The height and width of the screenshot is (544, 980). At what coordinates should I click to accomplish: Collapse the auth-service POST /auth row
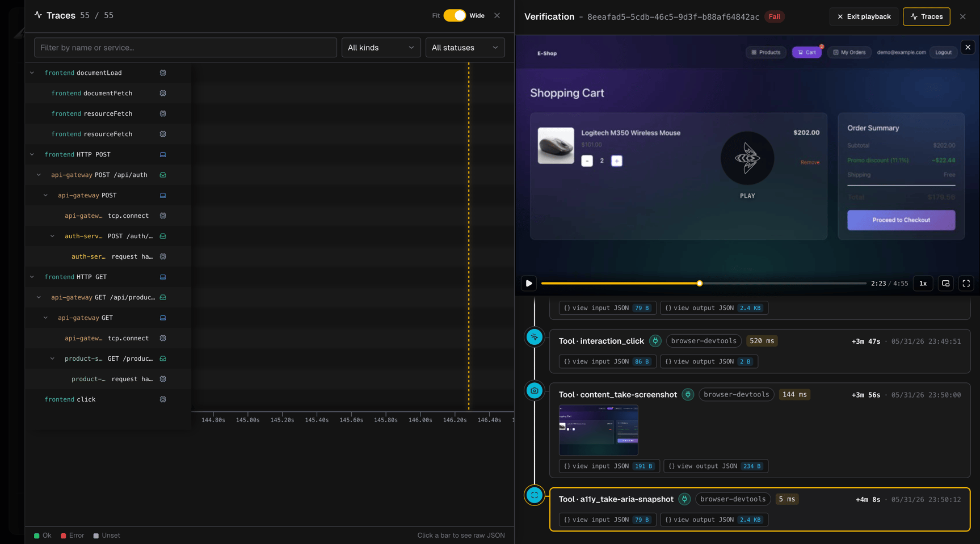pos(53,236)
